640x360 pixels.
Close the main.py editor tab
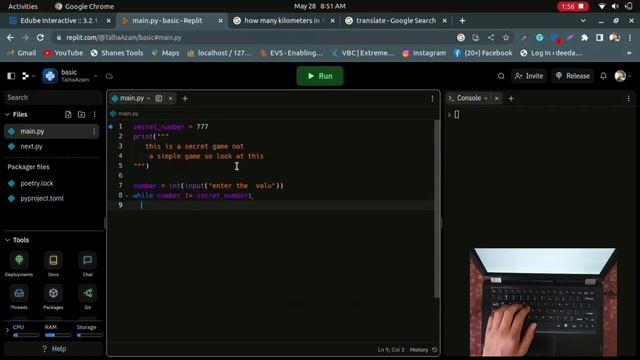pyautogui.click(x=171, y=98)
